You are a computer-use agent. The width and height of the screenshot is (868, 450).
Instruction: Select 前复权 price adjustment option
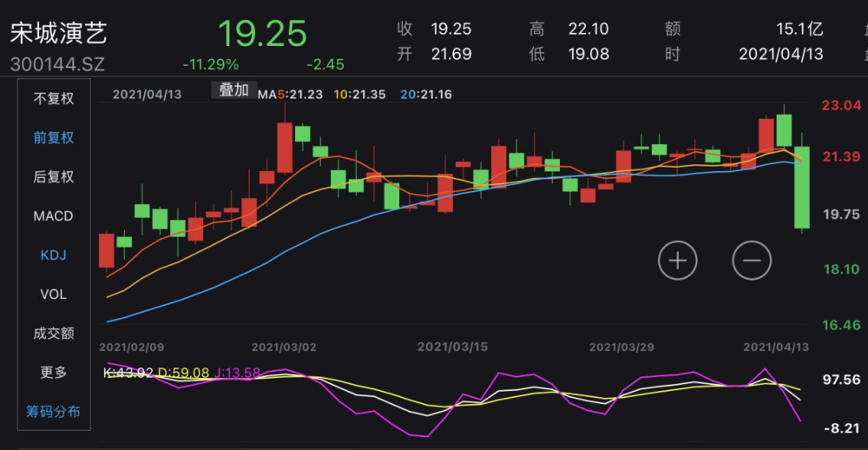(x=54, y=137)
